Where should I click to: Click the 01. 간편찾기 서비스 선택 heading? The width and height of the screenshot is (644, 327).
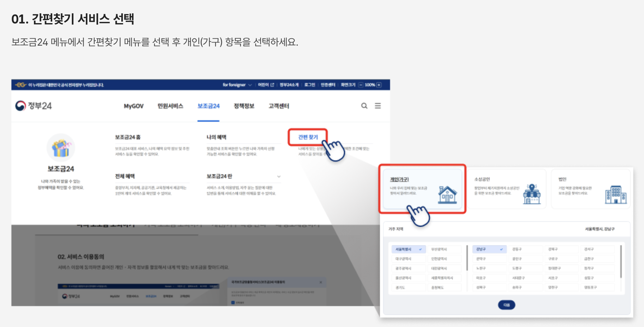[x=73, y=19]
